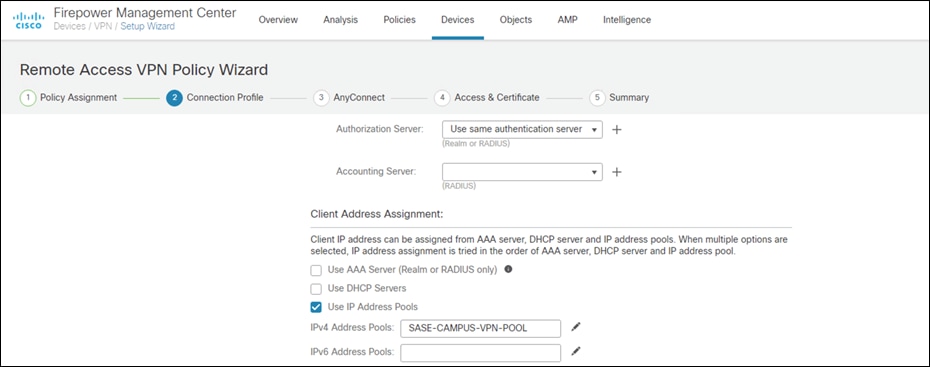Enable Use AAA Server checkbox
This screenshot has height=367, width=930.
tap(316, 270)
